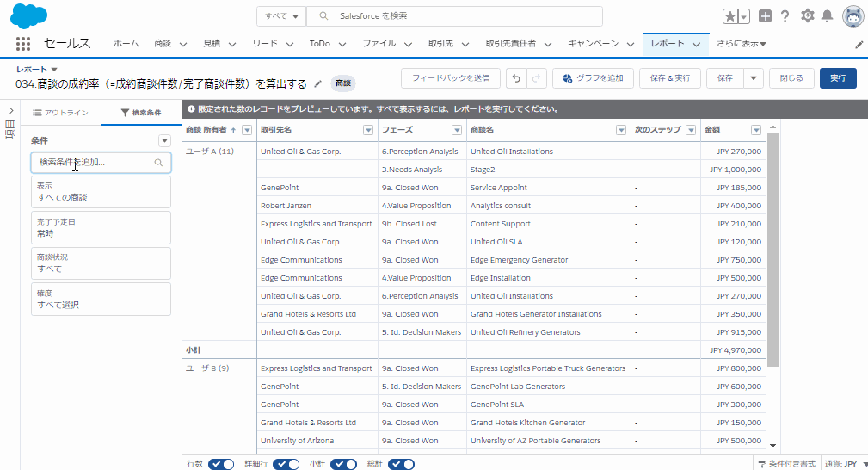Viewport: 868px width, 470px height.
Task: Open dropdown arrow next to 保存 button
Action: coord(754,78)
